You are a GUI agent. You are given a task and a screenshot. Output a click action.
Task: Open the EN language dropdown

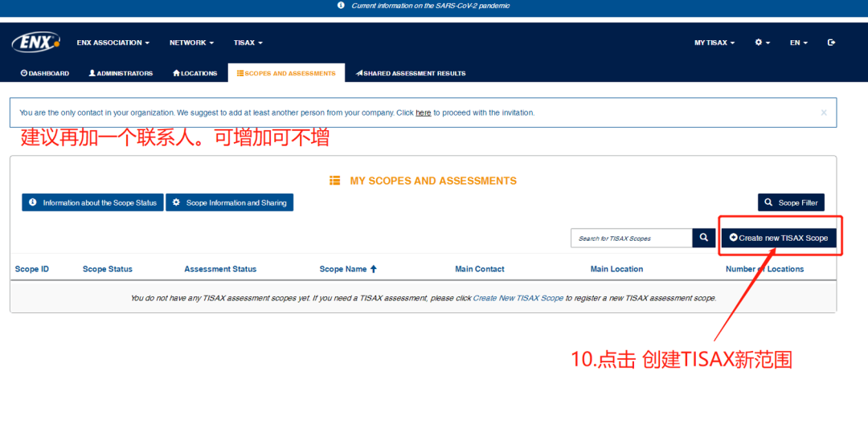click(798, 43)
